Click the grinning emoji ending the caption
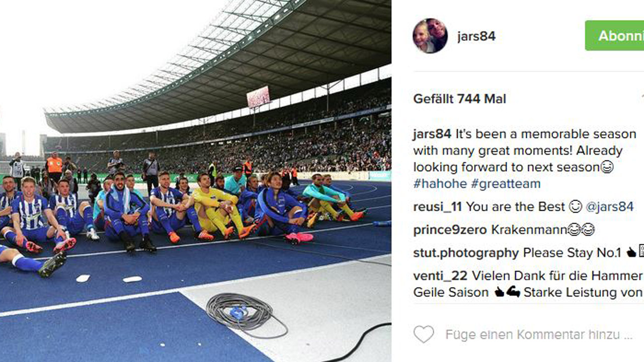Screen dimensions: 644x362 click(x=607, y=167)
